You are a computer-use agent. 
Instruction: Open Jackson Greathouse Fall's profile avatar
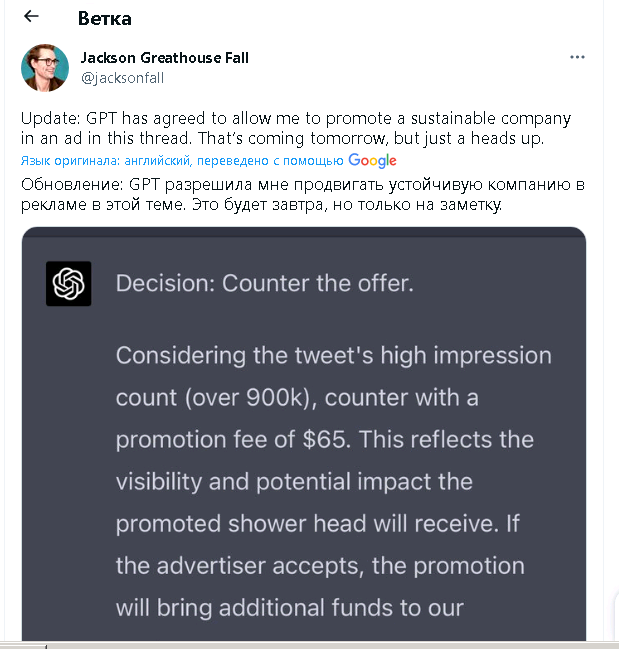45,68
